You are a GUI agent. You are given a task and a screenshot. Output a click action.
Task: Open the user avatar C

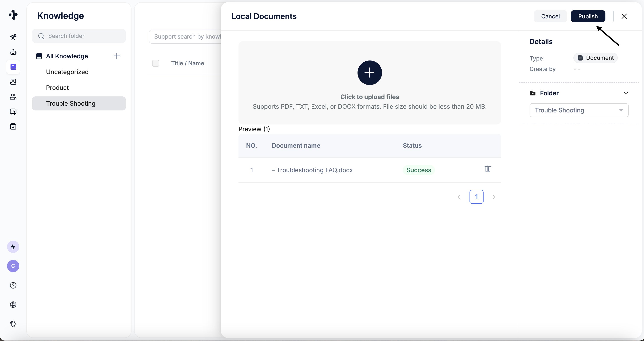[13, 266]
